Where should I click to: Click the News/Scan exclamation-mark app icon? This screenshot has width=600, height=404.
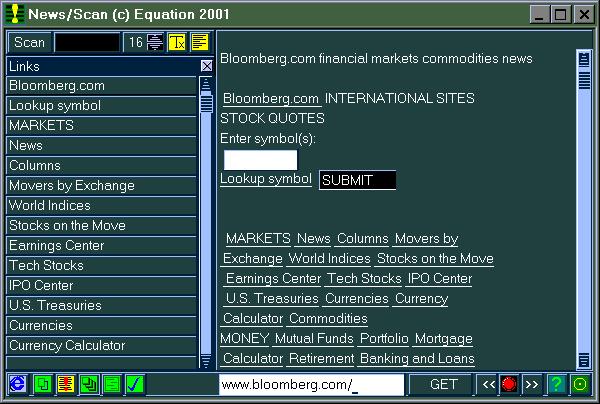tap(15, 14)
